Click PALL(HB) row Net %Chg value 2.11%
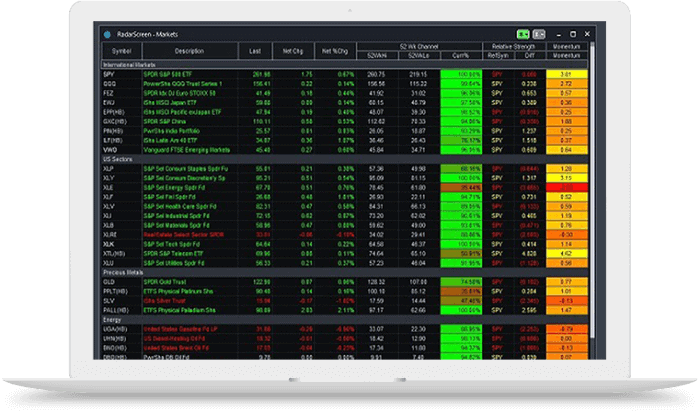 [x=346, y=310]
